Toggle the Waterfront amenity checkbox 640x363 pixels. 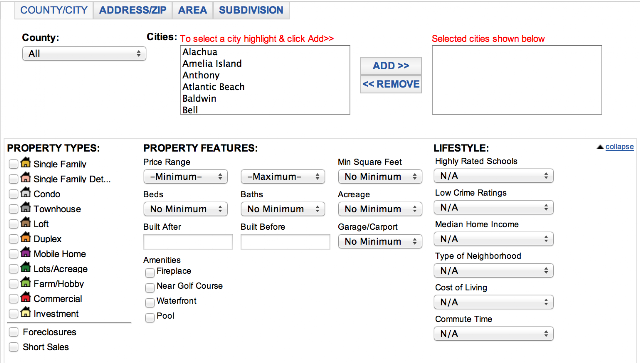[150, 302]
